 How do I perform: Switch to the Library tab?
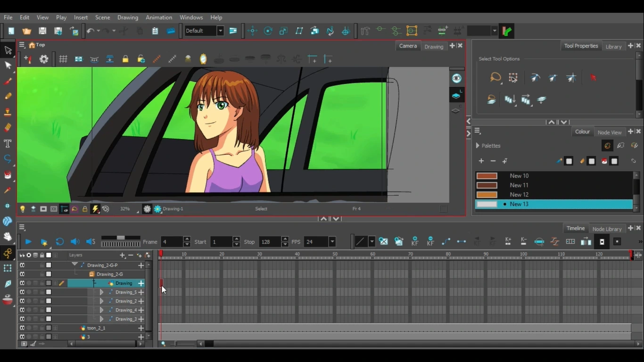[613, 46]
